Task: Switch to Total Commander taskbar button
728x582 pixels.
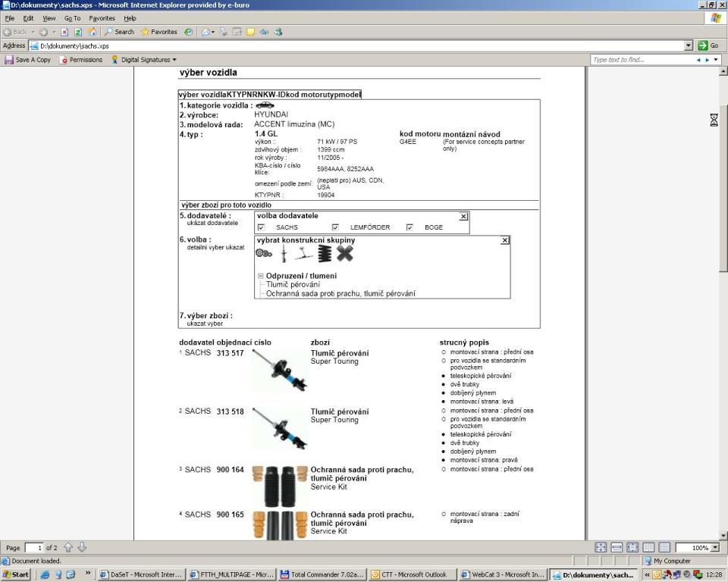Action: pyautogui.click(x=323, y=574)
